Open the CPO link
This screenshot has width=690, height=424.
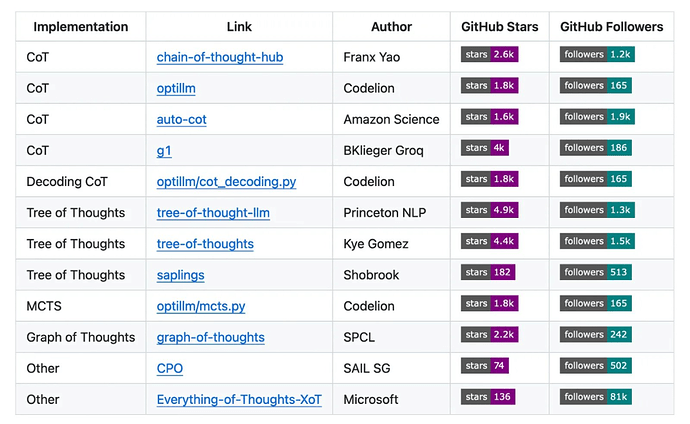(170, 368)
